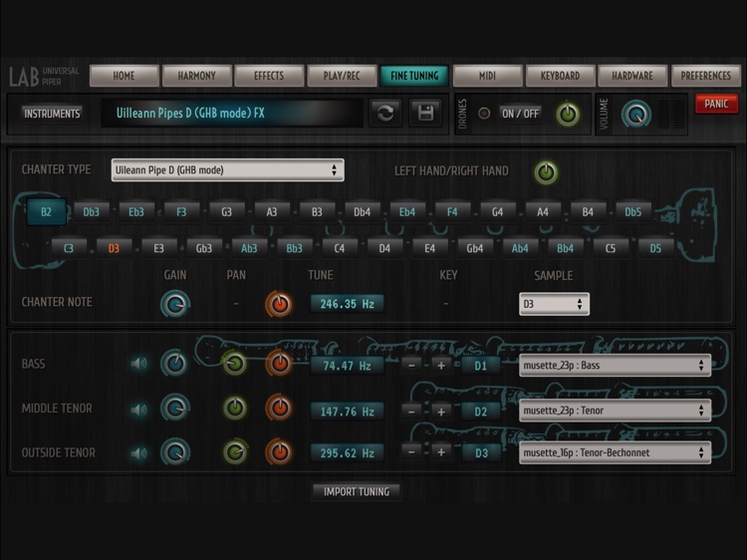
Task: Adjust the Bass pan knob
Action: click(x=235, y=364)
